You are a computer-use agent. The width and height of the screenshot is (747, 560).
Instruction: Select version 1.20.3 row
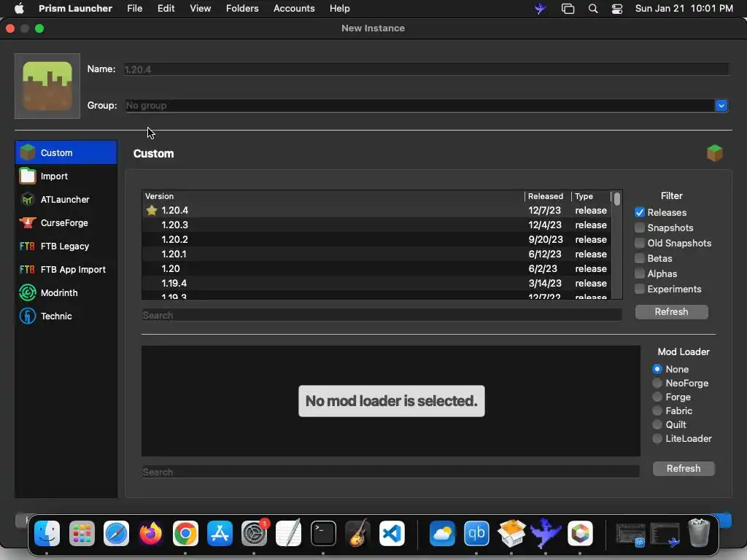coord(377,225)
